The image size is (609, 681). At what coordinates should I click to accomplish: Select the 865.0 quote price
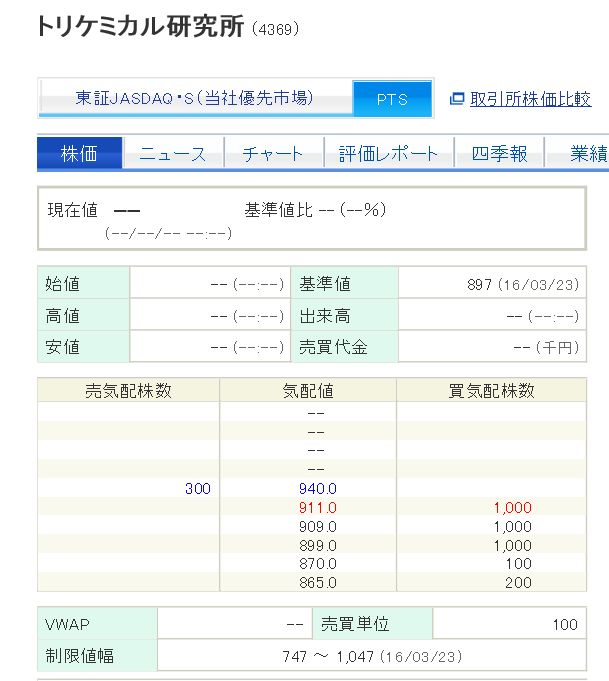point(317,583)
